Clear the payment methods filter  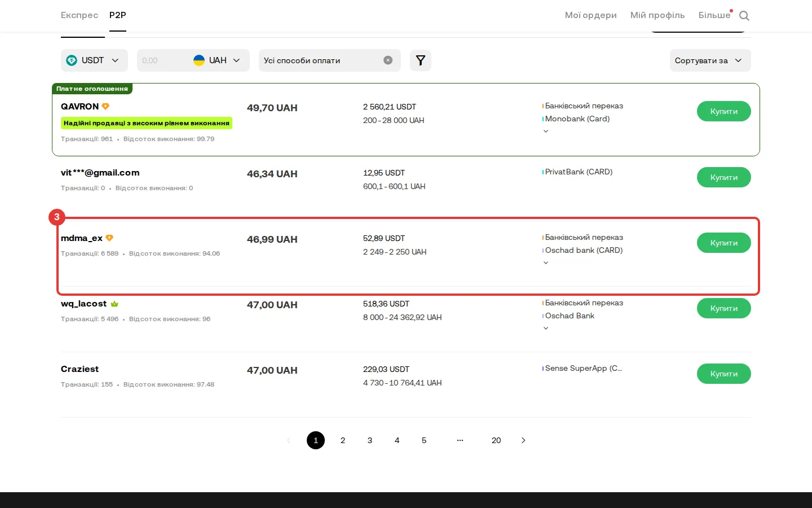pyautogui.click(x=388, y=60)
